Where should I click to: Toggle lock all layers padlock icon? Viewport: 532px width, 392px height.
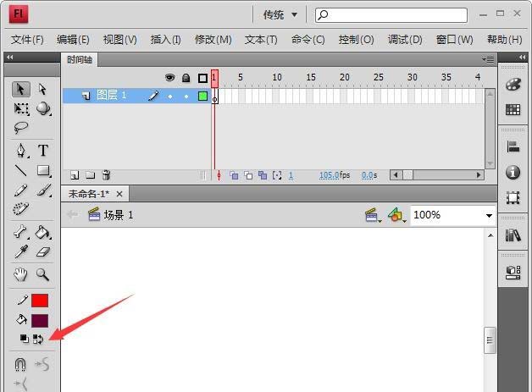coord(186,79)
